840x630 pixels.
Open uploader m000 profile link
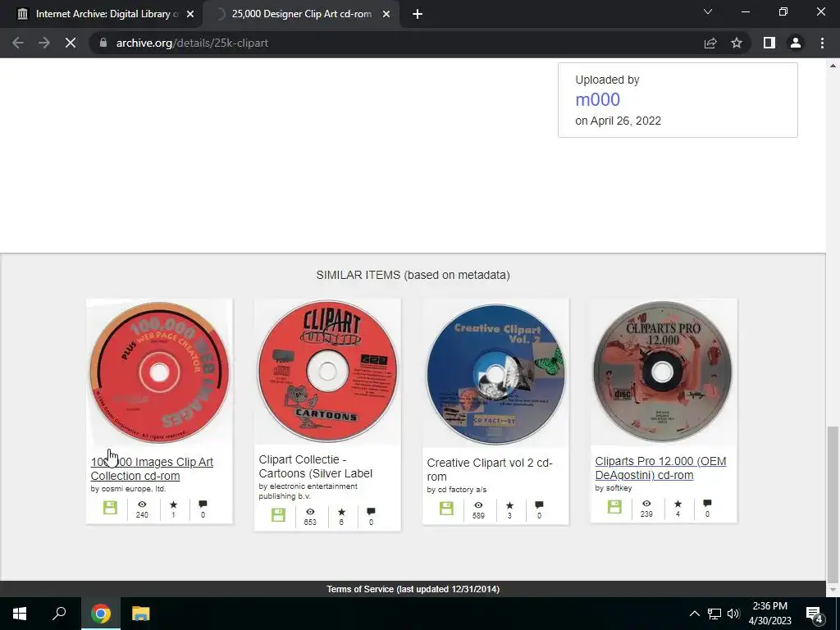(x=597, y=99)
